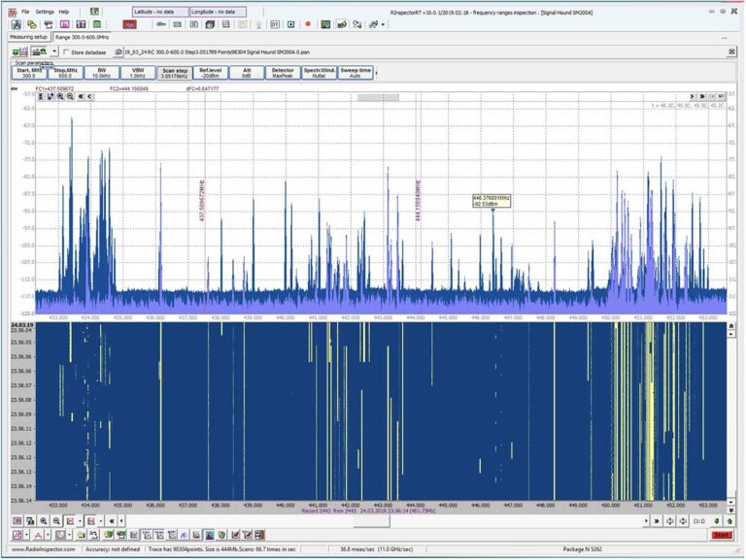Screen dimensions: 746x560
Task: Switch to the Measuring setup tab
Action: coord(28,37)
